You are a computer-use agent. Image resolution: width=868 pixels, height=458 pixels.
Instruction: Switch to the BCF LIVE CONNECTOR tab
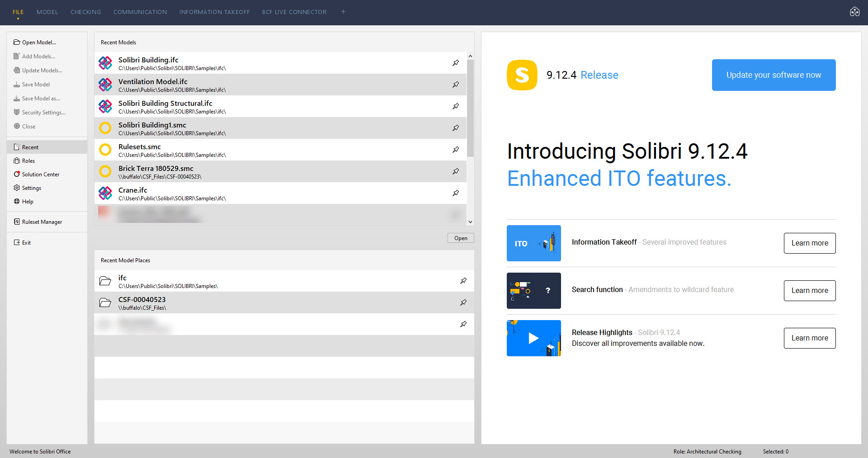click(294, 12)
